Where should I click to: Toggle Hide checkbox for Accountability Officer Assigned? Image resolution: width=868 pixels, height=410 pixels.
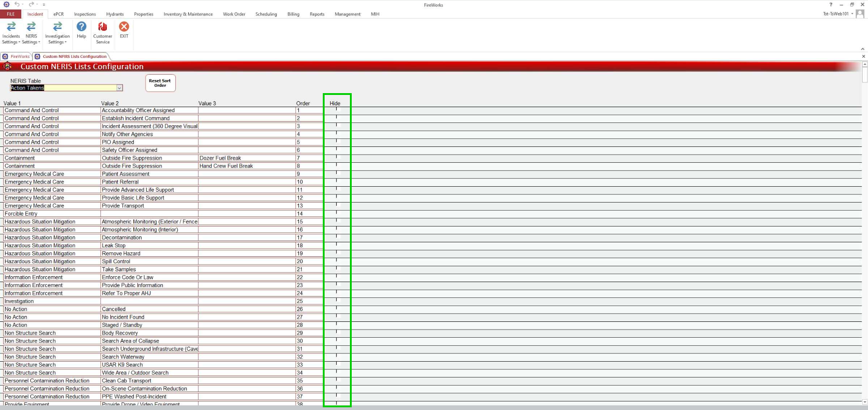[x=336, y=109]
